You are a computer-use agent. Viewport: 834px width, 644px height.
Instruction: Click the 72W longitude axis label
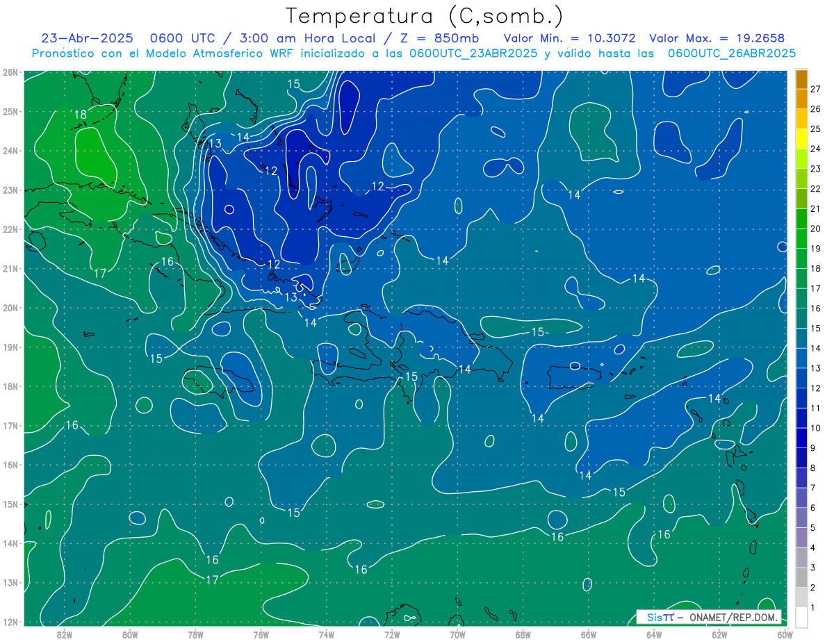tap(392, 634)
